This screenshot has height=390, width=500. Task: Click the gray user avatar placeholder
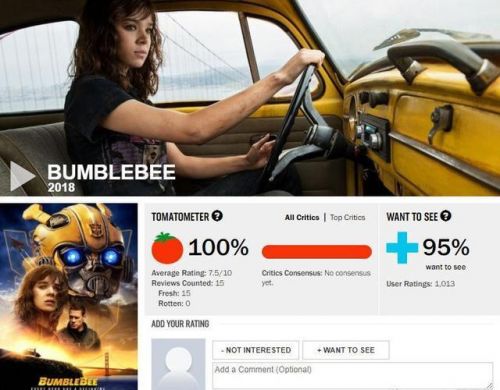pos(178,364)
